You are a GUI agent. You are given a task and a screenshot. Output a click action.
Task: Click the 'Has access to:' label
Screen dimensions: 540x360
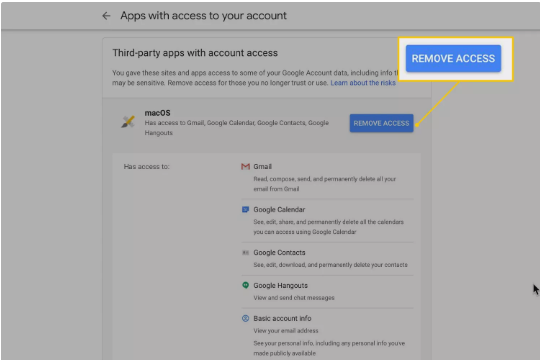(x=146, y=167)
